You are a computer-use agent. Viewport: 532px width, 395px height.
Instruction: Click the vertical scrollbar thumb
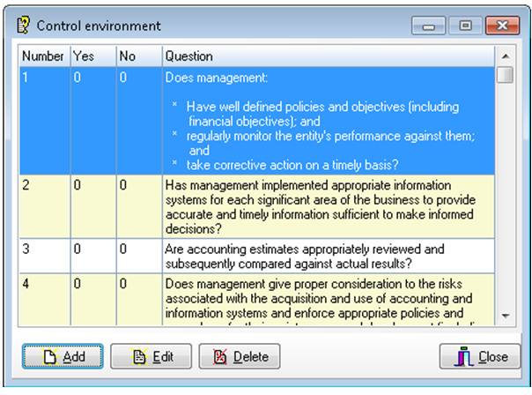(x=506, y=75)
